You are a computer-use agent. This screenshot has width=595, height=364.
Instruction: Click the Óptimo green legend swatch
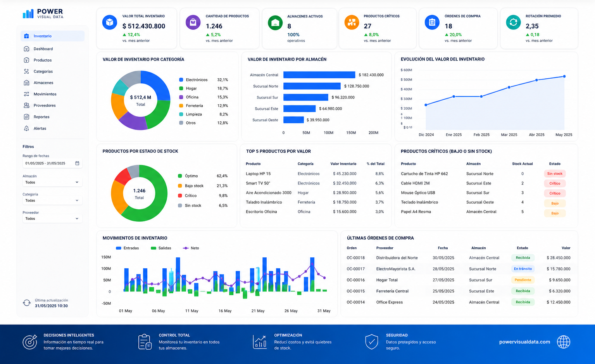pos(180,176)
